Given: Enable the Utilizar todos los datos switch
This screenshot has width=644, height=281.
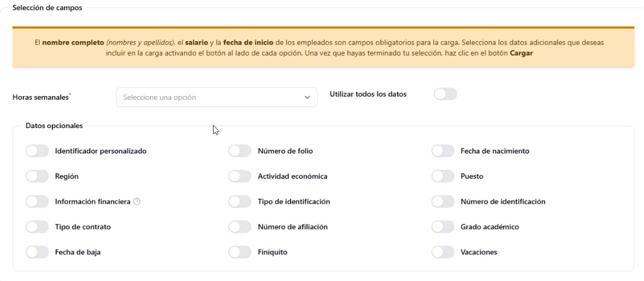Looking at the screenshot, I should pyautogui.click(x=445, y=94).
